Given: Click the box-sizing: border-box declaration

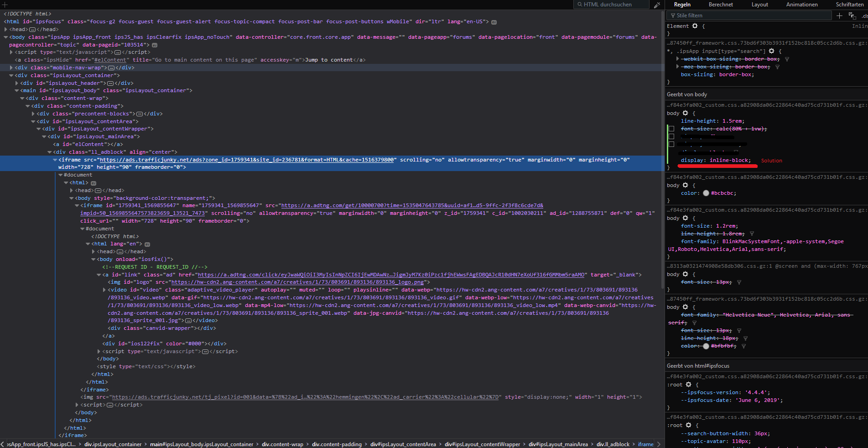Looking at the screenshot, I should tap(717, 75).
